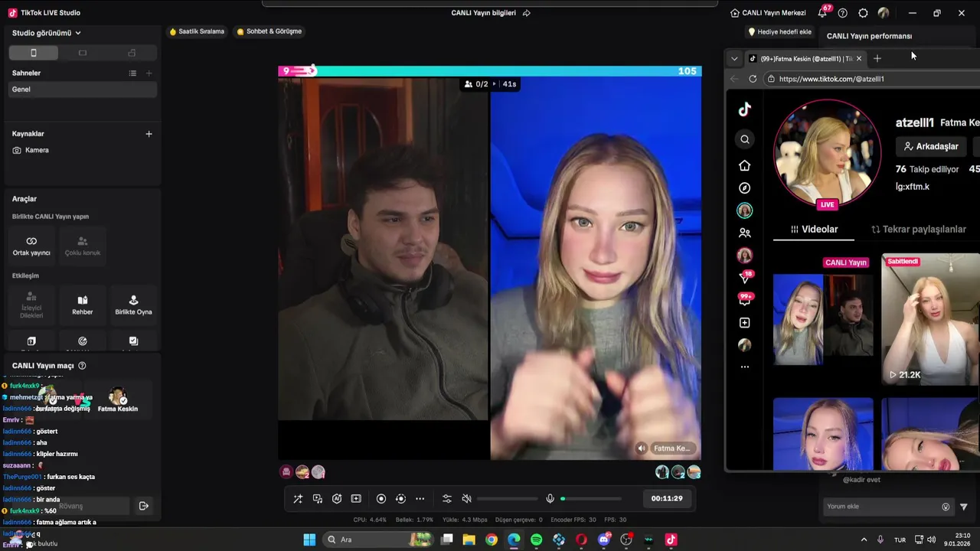Screen dimensions: 980x551
Task: Select landscape layout mode
Action: [83, 53]
